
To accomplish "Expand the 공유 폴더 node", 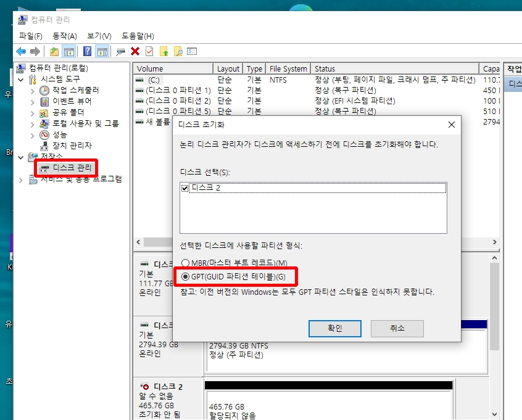I will click(32, 113).
